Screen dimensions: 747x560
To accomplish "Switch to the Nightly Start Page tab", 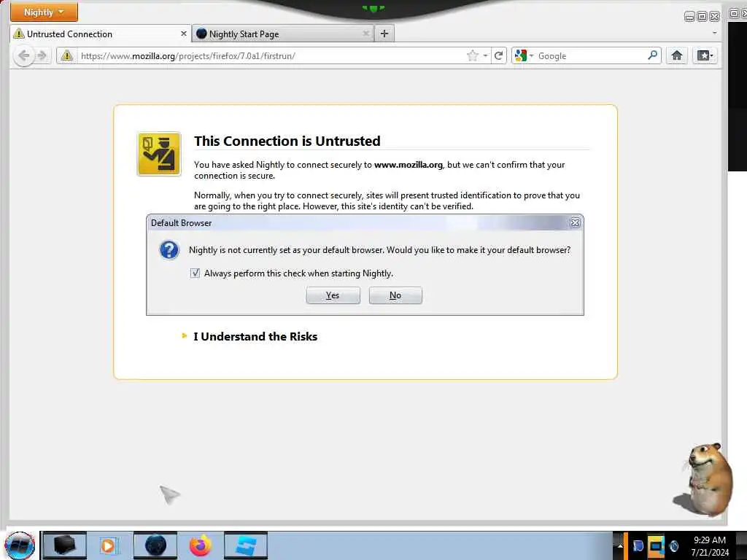I will [283, 34].
